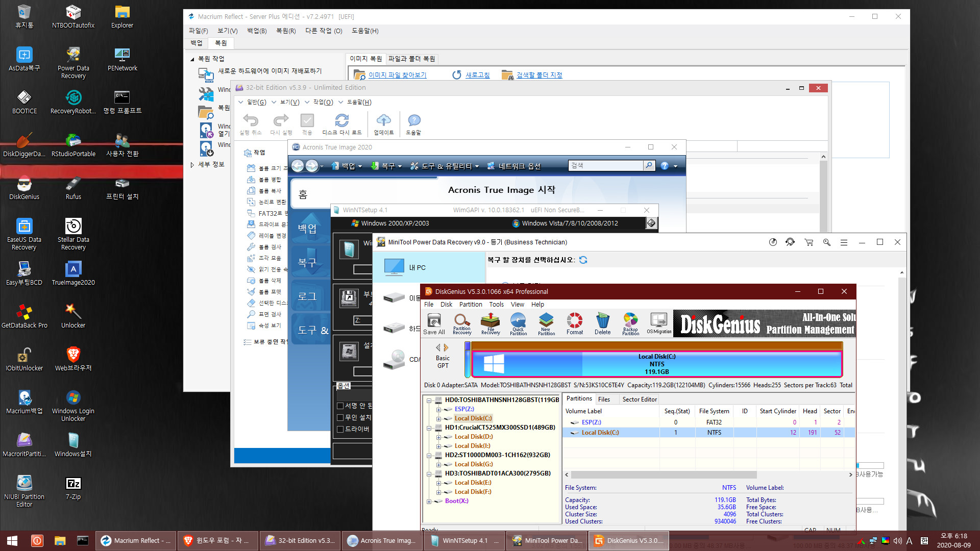Collapse HD0:TOSHIBATHNSNH128GBST tree node
This screenshot has width=980, height=551.
point(429,400)
